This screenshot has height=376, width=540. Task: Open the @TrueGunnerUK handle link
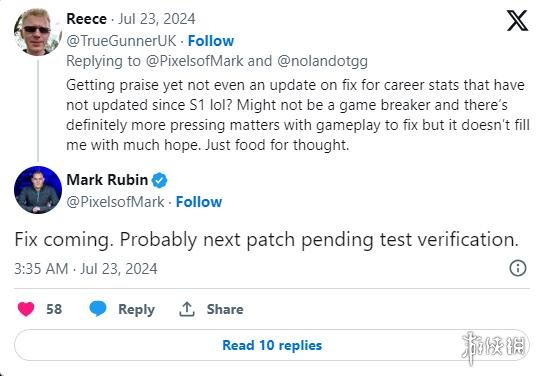(121, 41)
